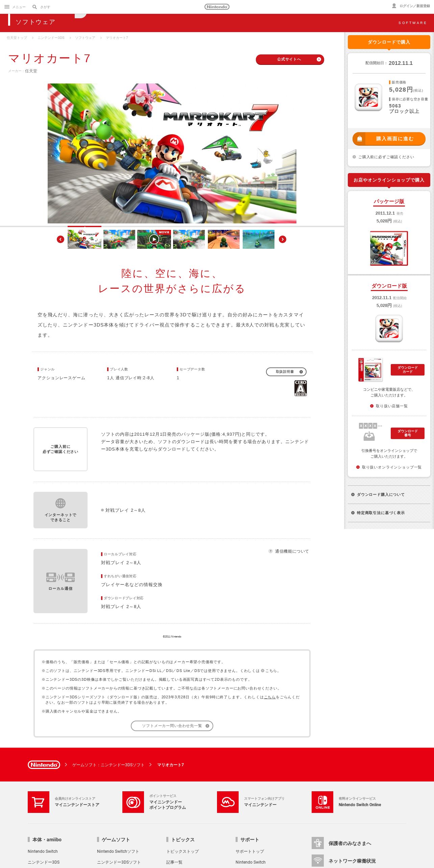Image resolution: width=434 pixels, height=868 pixels.
Task: Click the main Mario Kart 7 banner image
Action: [172, 153]
